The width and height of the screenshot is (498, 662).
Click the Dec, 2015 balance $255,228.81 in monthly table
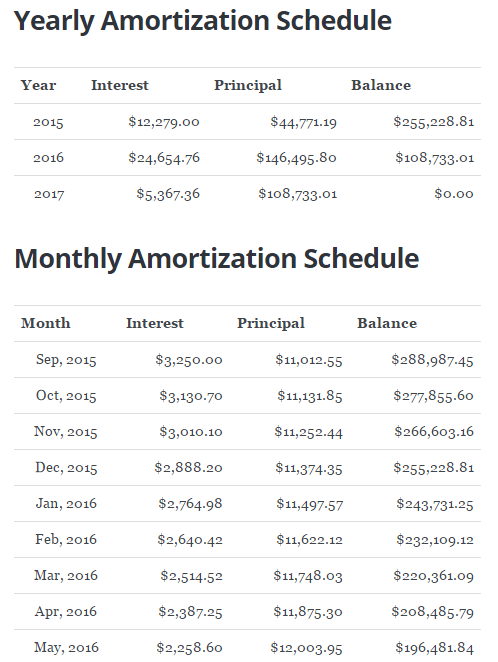pyautogui.click(x=433, y=468)
